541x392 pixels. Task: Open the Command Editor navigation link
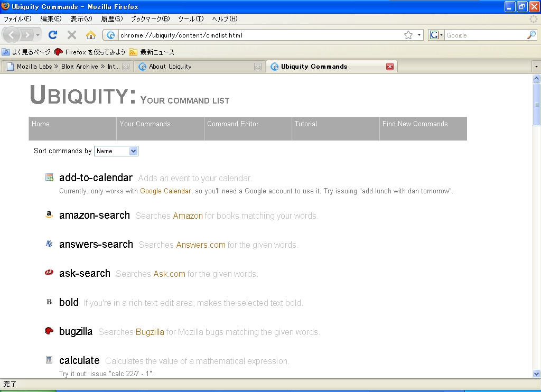pos(248,129)
